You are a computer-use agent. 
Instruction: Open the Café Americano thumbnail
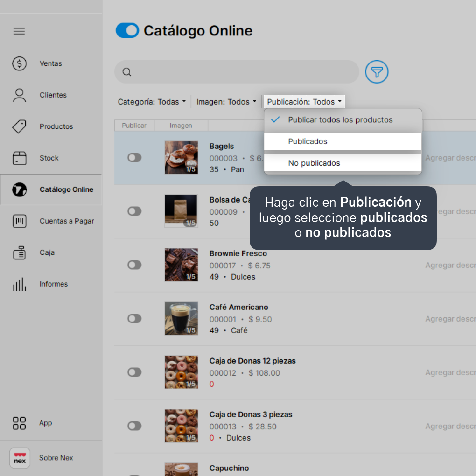(181, 318)
